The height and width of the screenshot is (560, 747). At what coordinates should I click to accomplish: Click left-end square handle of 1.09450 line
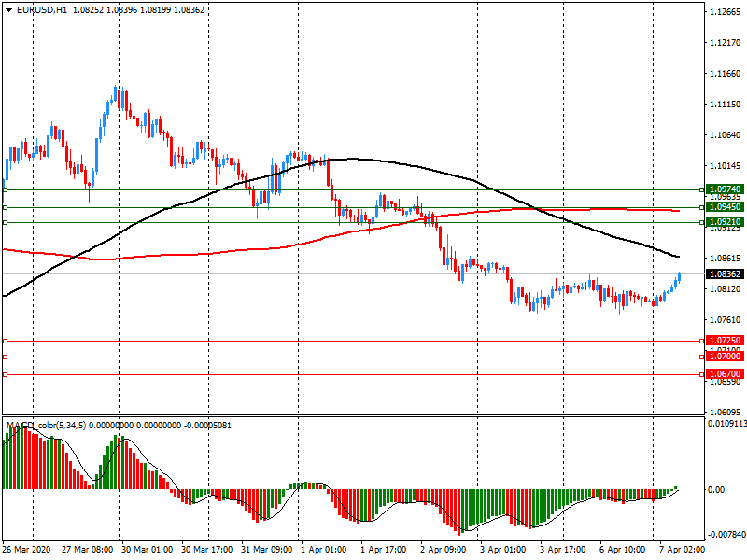click(x=6, y=207)
